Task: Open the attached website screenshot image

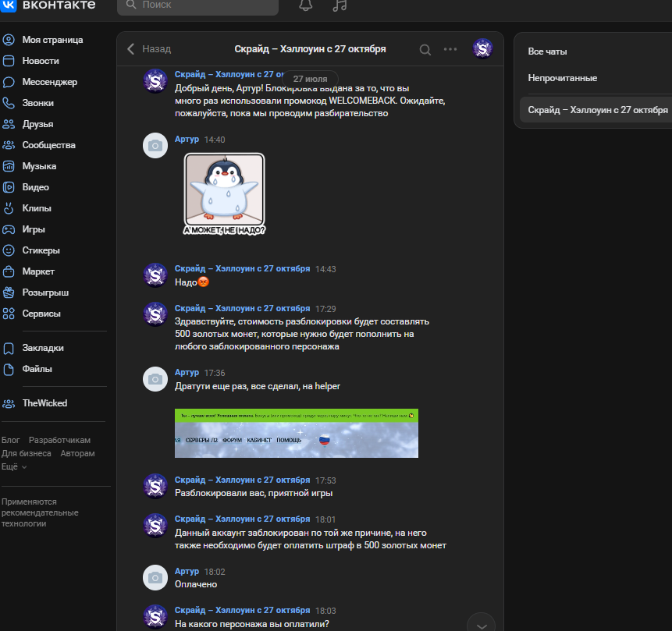Action: point(296,433)
